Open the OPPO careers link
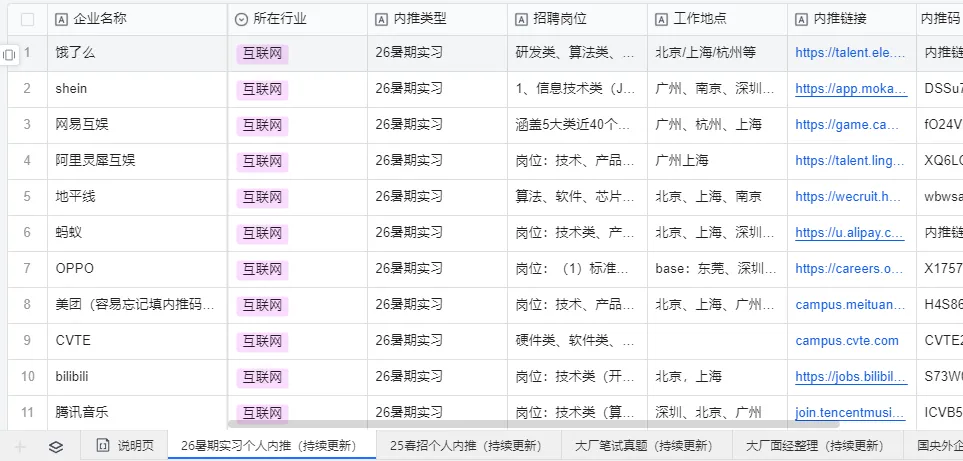 tap(850, 269)
